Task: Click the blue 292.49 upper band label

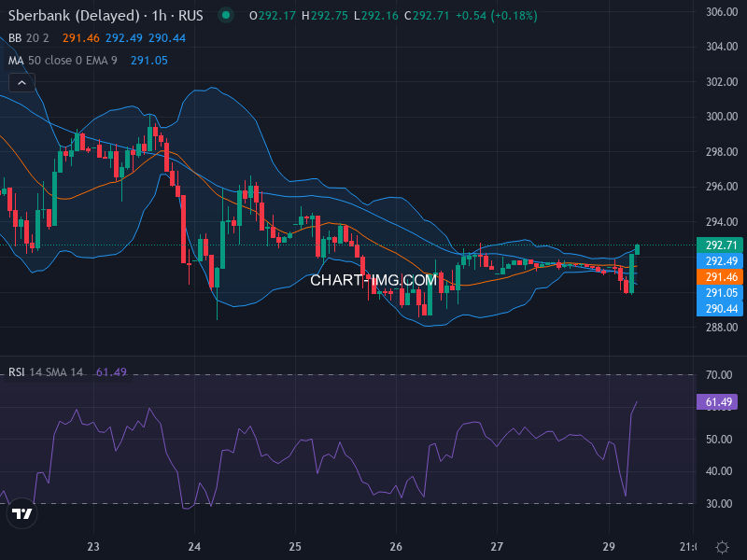Action: pyautogui.click(x=720, y=261)
